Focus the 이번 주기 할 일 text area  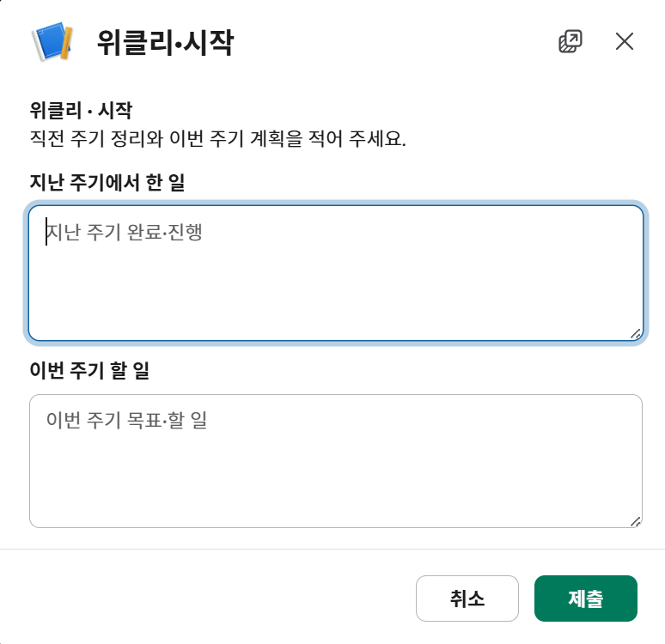click(336, 461)
